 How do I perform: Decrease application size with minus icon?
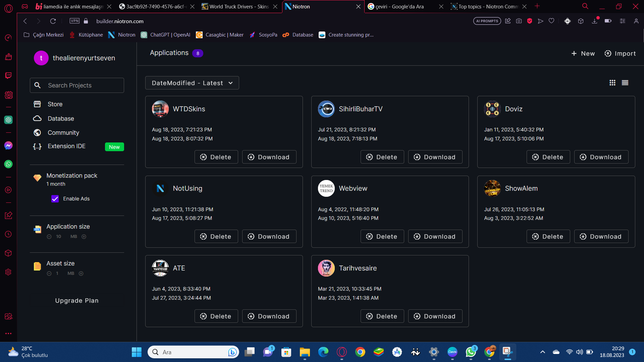(x=49, y=237)
